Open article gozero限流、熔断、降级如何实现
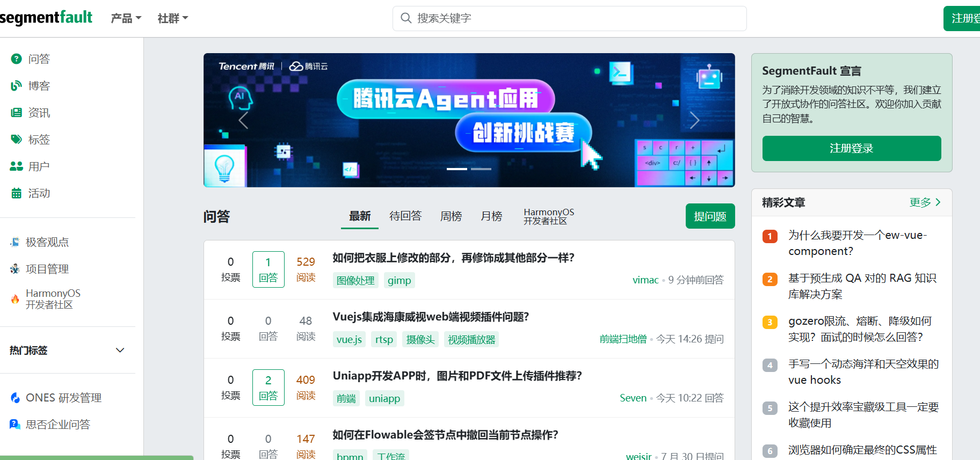 click(860, 329)
